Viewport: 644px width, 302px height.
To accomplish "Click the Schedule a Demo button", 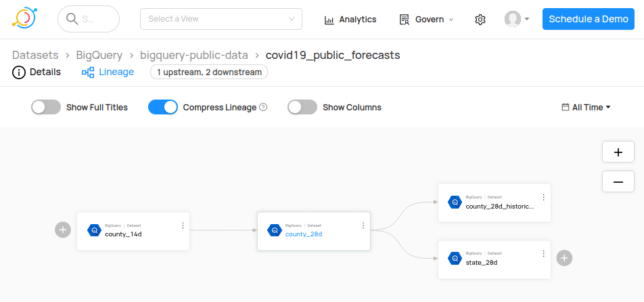I will pyautogui.click(x=588, y=19).
